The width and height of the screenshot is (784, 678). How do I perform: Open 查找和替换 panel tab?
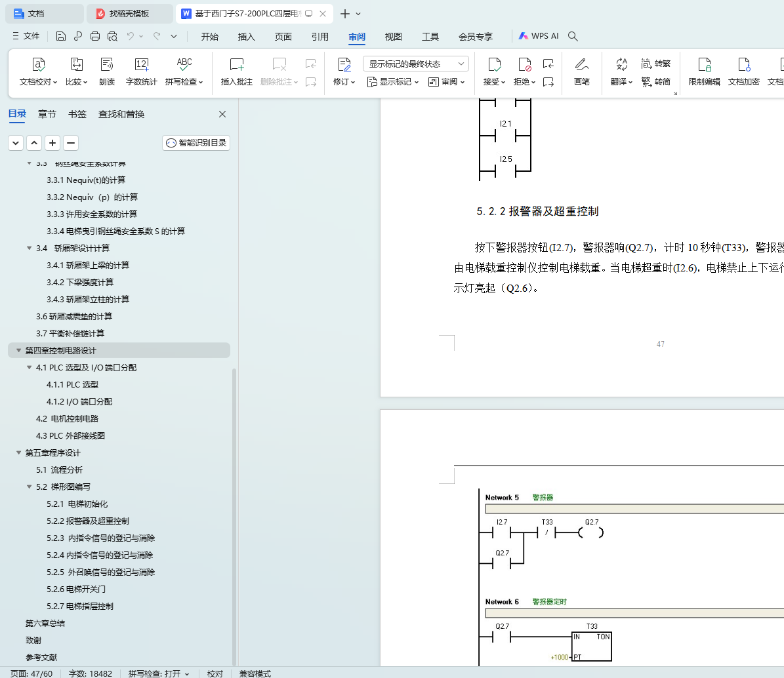click(x=121, y=114)
